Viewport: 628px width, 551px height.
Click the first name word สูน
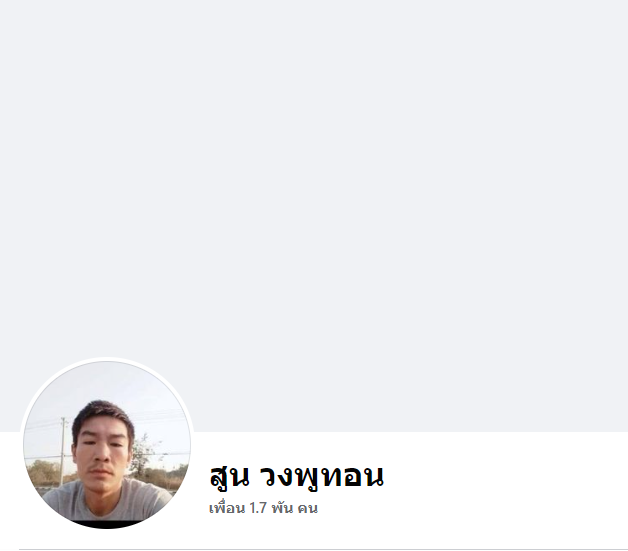(229, 476)
